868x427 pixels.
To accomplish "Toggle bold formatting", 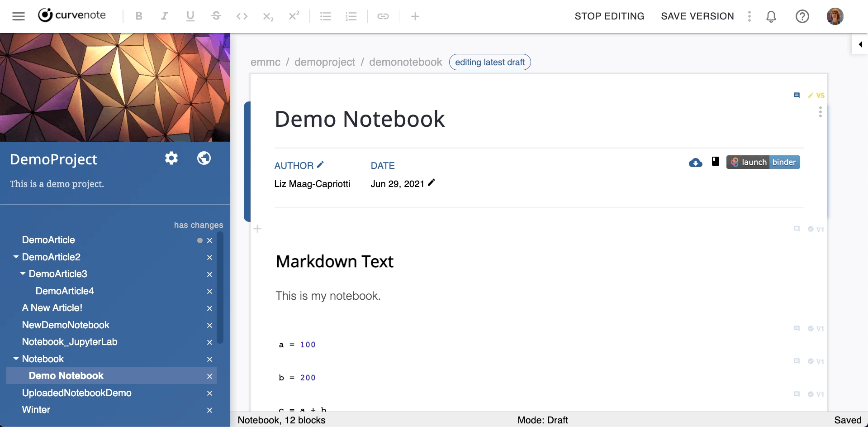I will point(139,17).
